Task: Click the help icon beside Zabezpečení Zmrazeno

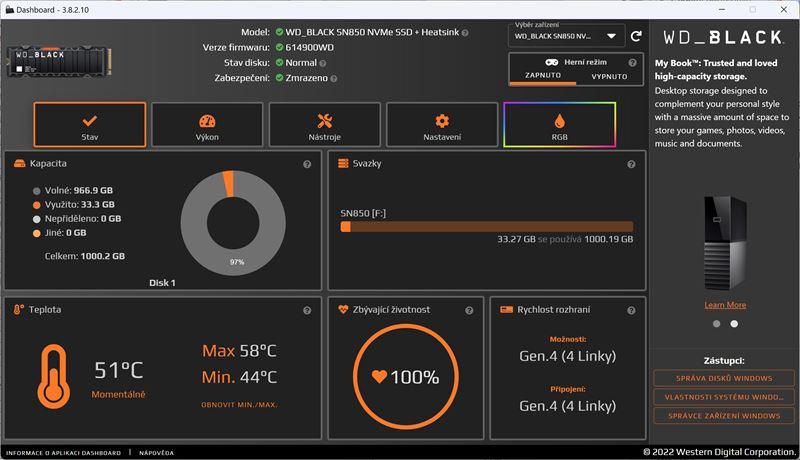Action: 334,79
